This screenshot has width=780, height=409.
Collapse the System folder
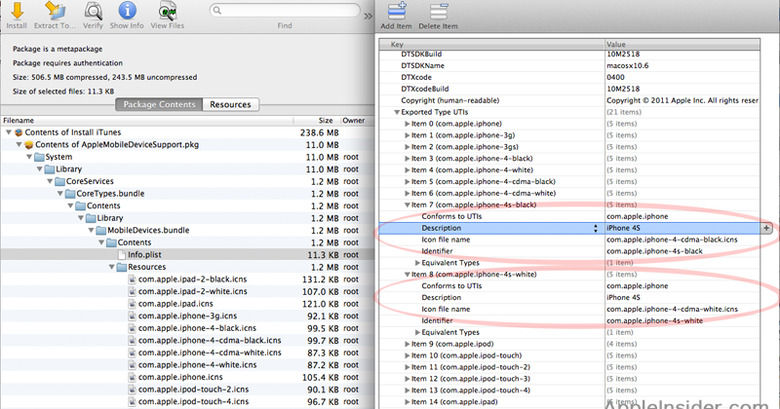[29, 157]
